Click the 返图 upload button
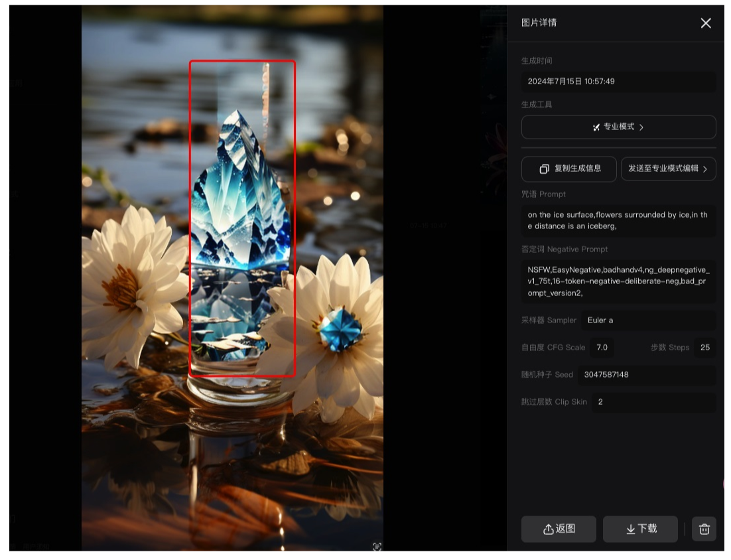 (x=559, y=529)
